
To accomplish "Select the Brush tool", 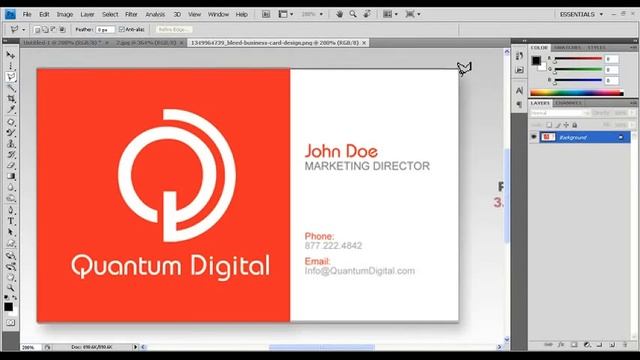I will coord(11,133).
